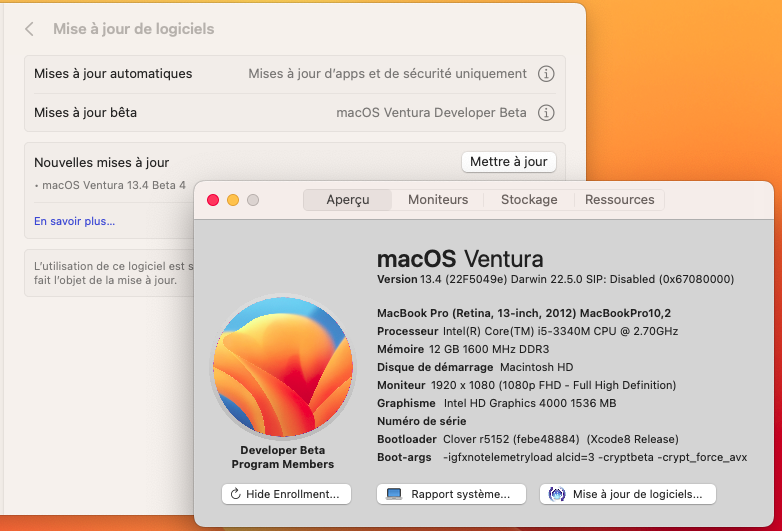782x531 pixels.
Task: Click Mise à jour de logiciels… button
Action: (628, 494)
